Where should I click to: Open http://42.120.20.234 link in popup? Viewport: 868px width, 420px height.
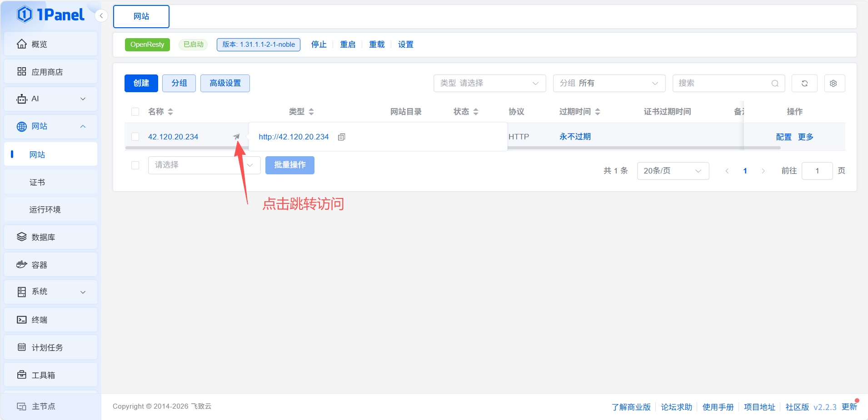pyautogui.click(x=294, y=137)
